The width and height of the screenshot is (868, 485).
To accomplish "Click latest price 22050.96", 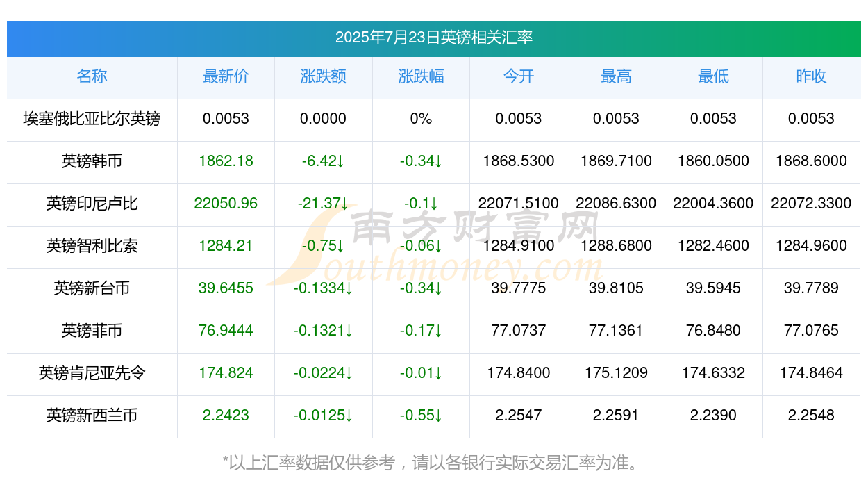I will (x=226, y=204).
